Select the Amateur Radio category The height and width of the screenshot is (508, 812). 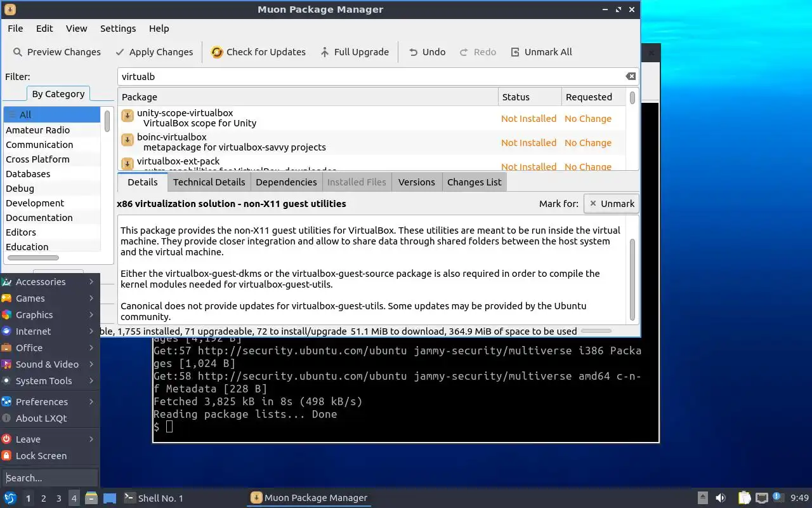52,130
